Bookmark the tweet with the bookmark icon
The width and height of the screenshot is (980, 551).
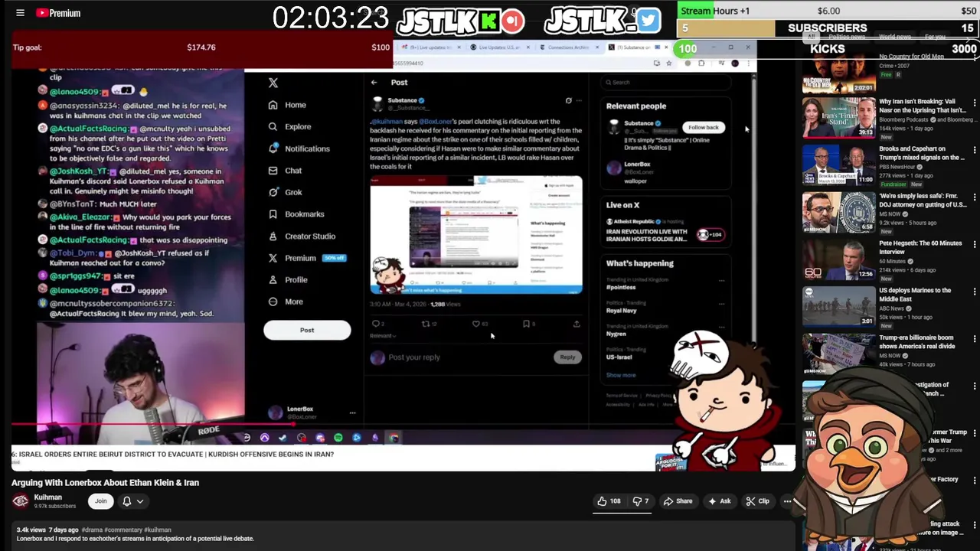click(x=527, y=324)
